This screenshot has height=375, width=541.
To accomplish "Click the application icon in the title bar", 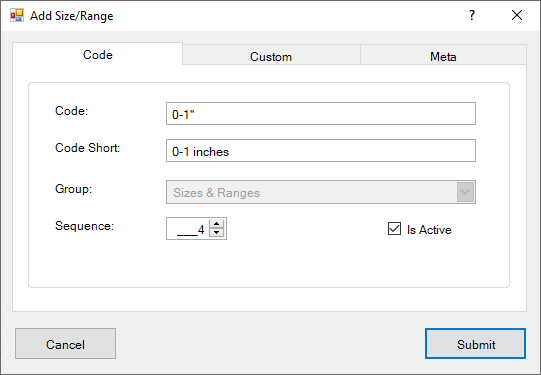I will (x=17, y=16).
